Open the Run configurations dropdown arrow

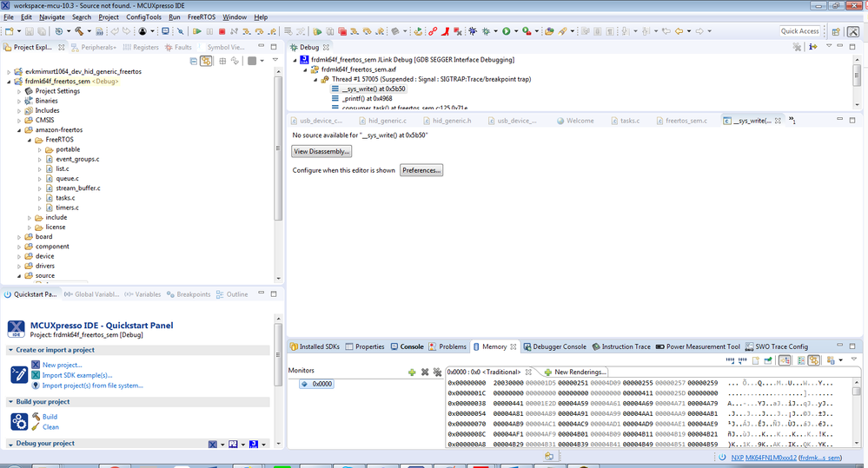coord(516,31)
